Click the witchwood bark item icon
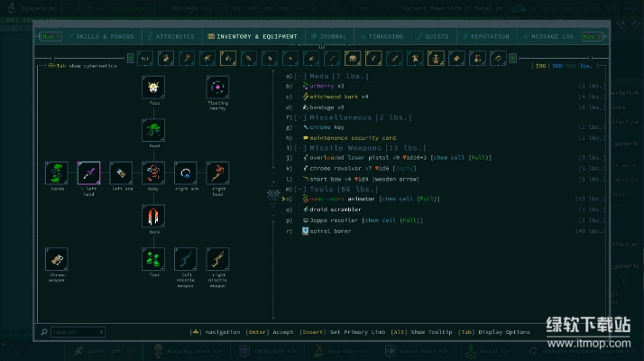The width and height of the screenshot is (644, 361). click(x=305, y=97)
